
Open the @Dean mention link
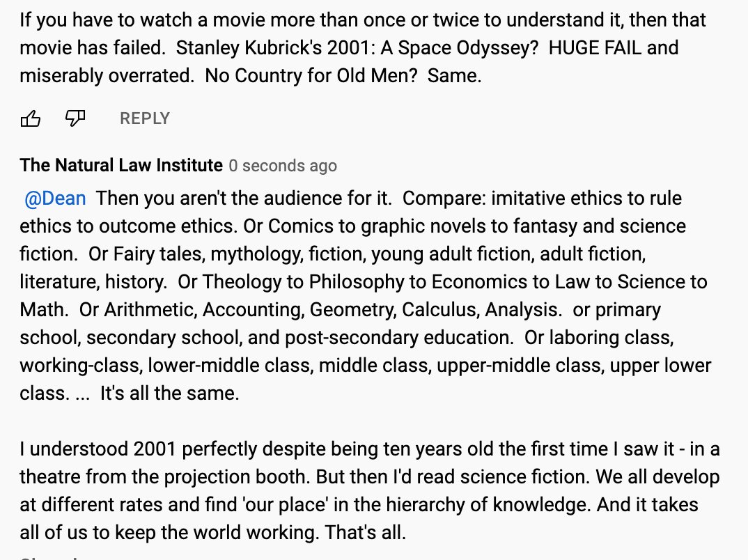[55, 199]
